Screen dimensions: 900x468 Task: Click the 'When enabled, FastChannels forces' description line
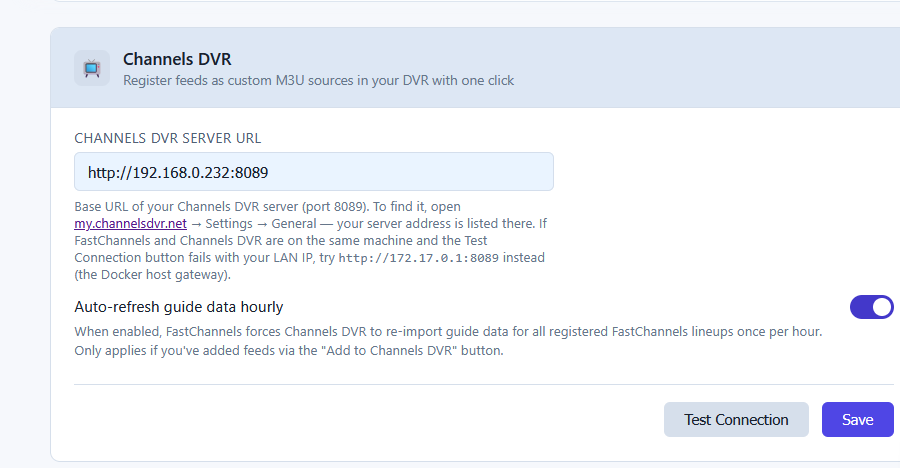(x=448, y=332)
